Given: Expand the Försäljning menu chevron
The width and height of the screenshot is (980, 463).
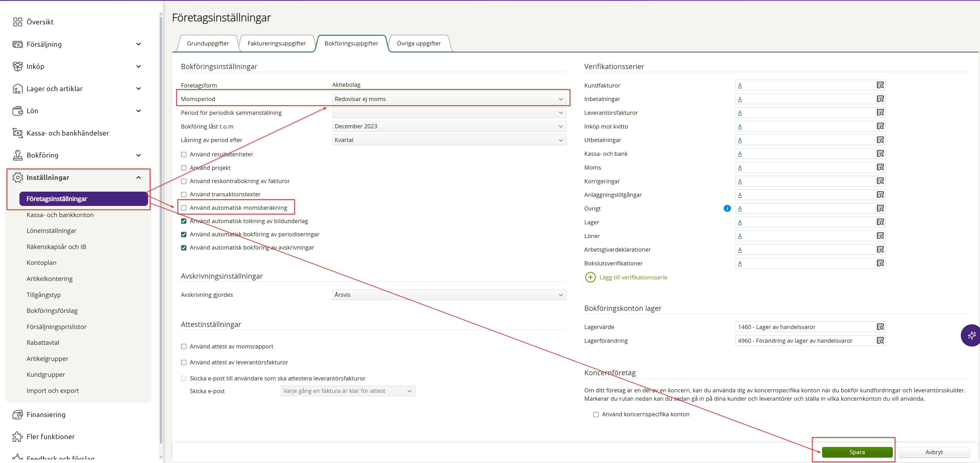Looking at the screenshot, I should [x=139, y=44].
